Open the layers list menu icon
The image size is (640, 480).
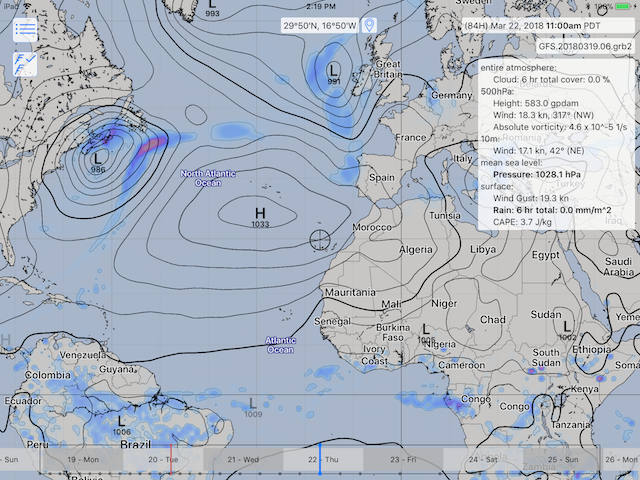[x=25, y=30]
